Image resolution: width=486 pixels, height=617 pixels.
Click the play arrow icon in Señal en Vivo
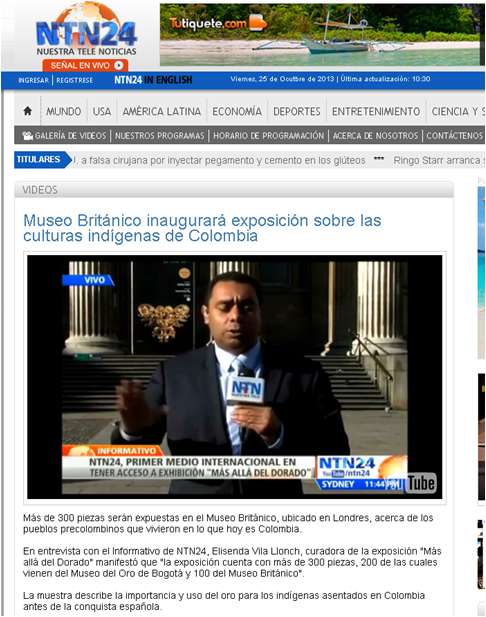pos(118,65)
